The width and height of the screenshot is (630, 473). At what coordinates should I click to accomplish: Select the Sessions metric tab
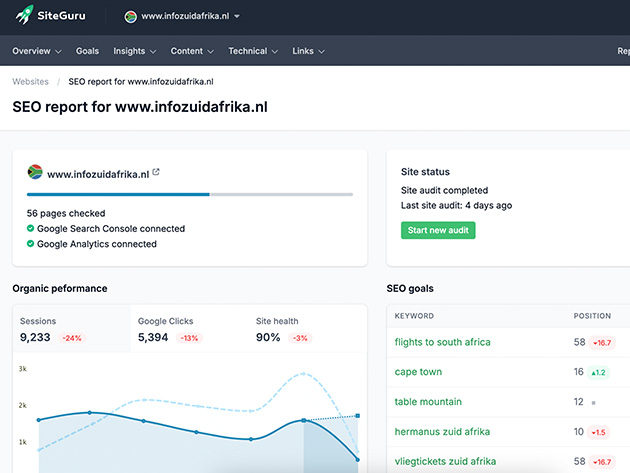(x=70, y=330)
